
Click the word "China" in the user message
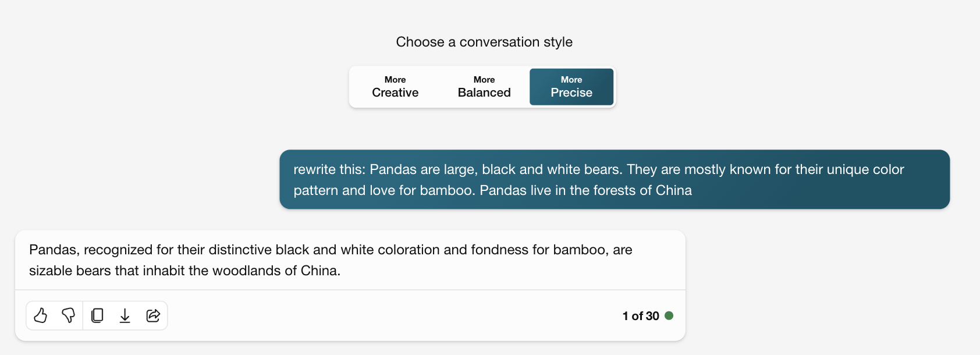pos(673,190)
